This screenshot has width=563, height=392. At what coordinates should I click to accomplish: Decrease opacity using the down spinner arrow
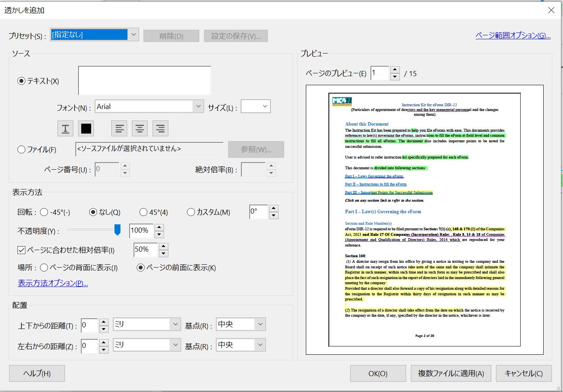(159, 234)
